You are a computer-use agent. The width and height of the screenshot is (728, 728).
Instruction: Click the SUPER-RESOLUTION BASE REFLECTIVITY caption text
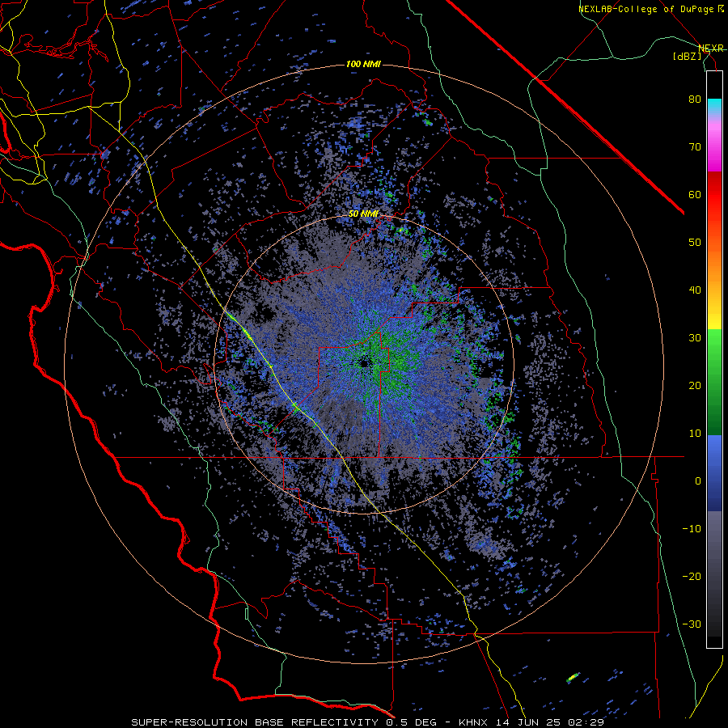point(255,722)
